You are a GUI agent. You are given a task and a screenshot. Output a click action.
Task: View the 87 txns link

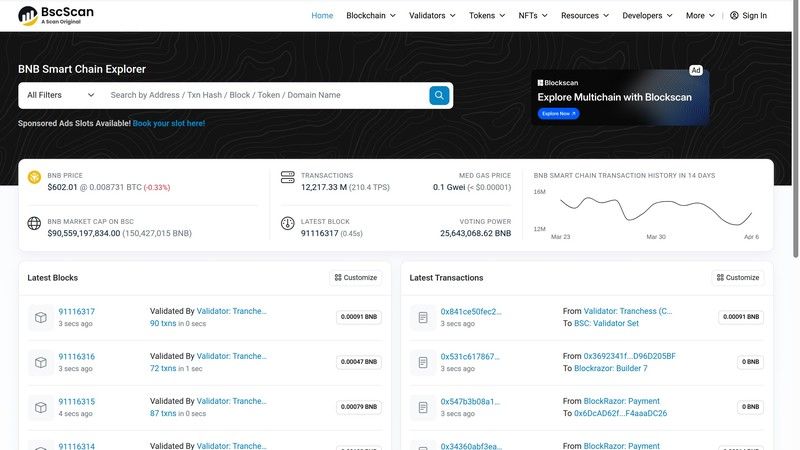coord(163,413)
